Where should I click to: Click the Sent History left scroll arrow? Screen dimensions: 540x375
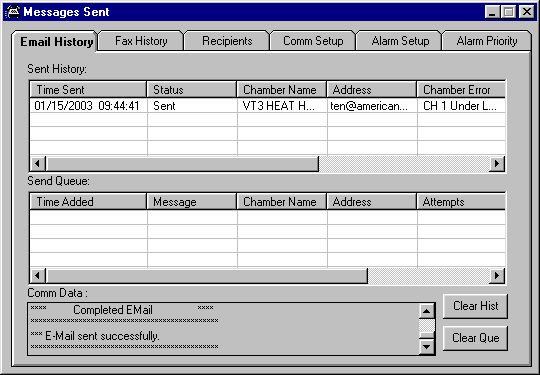(38, 164)
